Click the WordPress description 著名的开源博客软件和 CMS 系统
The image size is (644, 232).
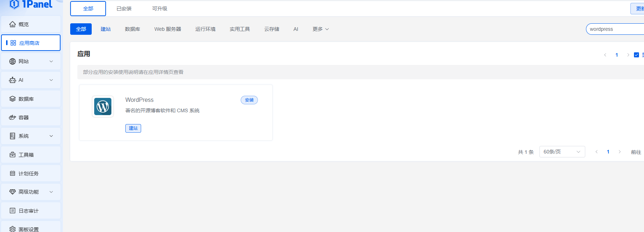coord(162,110)
